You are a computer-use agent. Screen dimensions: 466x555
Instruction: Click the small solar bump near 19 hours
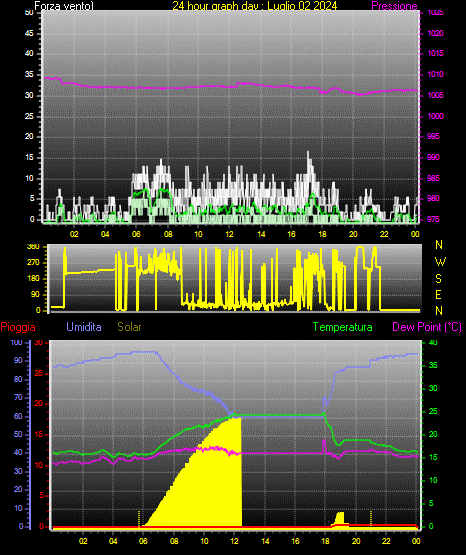tap(340, 519)
